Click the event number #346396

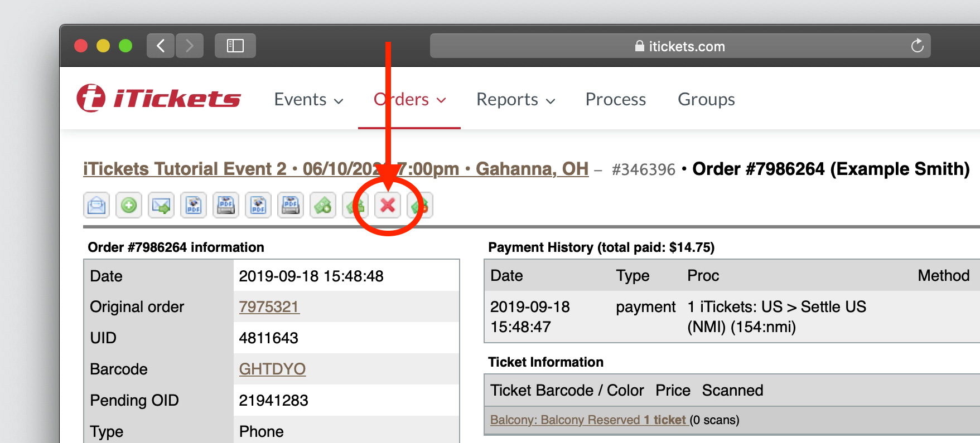644,169
